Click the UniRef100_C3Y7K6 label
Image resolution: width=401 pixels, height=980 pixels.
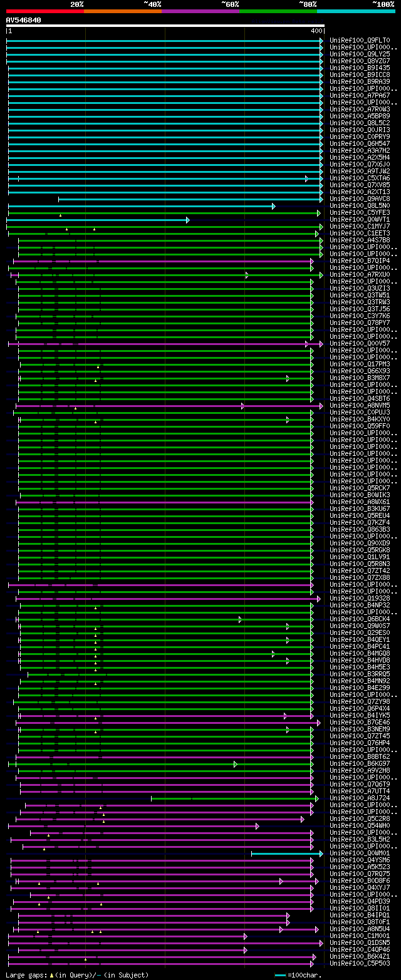click(x=360, y=316)
